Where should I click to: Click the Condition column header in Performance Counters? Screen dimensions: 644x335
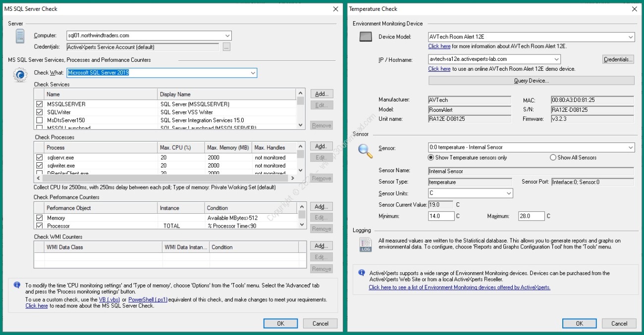pos(251,208)
